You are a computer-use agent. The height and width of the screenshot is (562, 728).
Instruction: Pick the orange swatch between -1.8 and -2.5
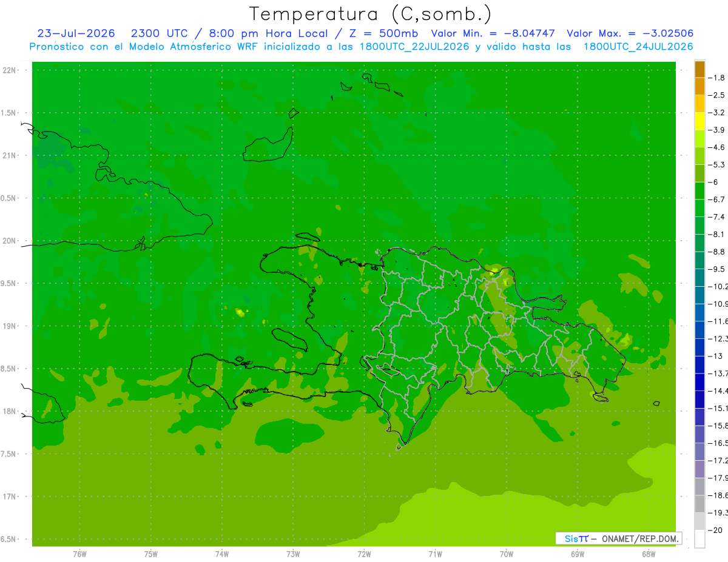pyautogui.click(x=699, y=86)
